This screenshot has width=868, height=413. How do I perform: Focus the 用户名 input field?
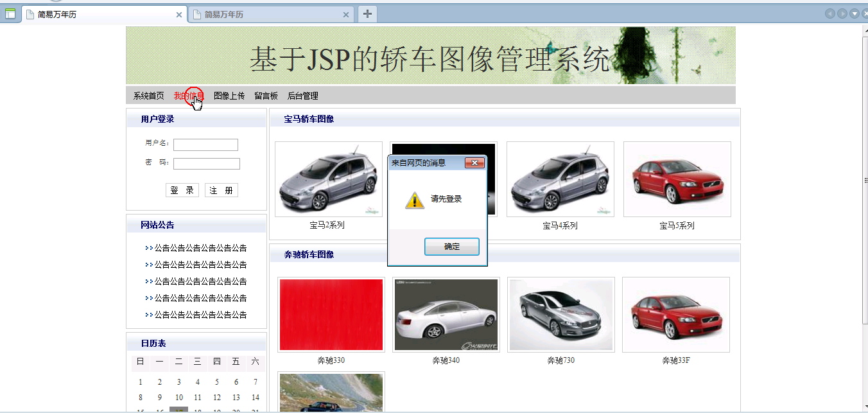[205, 145]
